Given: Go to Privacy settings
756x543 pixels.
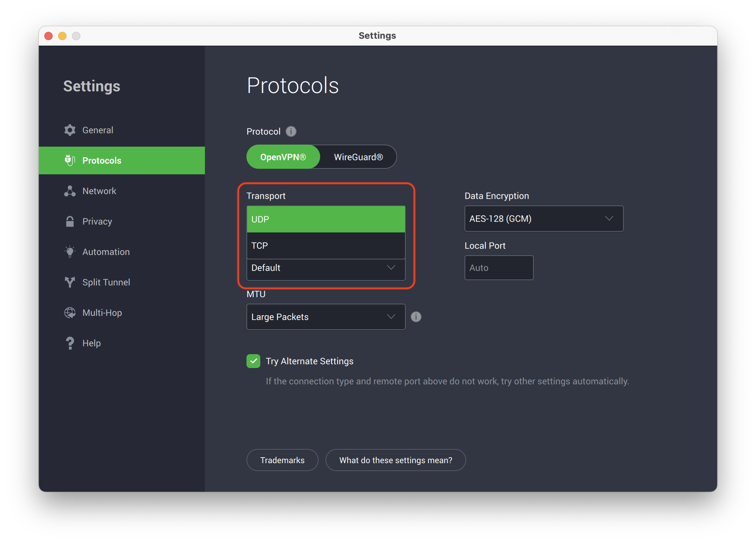Looking at the screenshot, I should (x=122, y=221).
